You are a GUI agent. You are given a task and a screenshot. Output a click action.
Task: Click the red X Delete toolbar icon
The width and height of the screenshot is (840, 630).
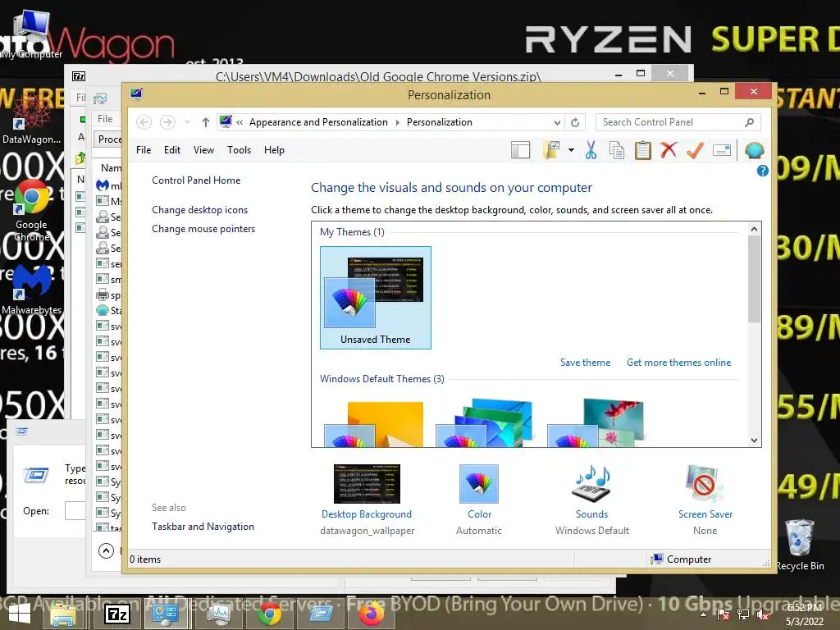coord(669,150)
